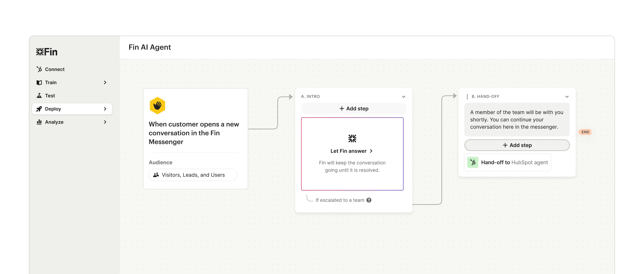Click the audience people icon on the trigger card
The image size is (644, 274).
click(x=156, y=175)
